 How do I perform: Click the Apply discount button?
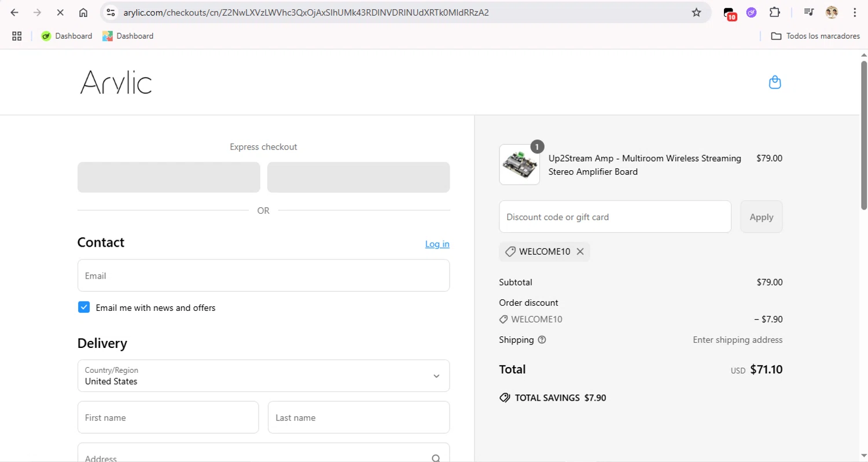pyautogui.click(x=762, y=217)
